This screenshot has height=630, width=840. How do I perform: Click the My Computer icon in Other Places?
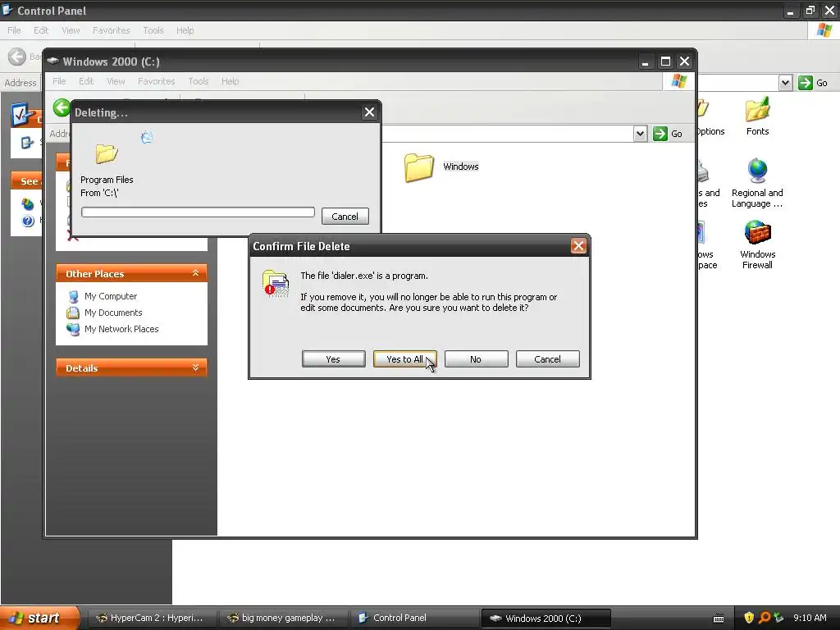coord(73,296)
